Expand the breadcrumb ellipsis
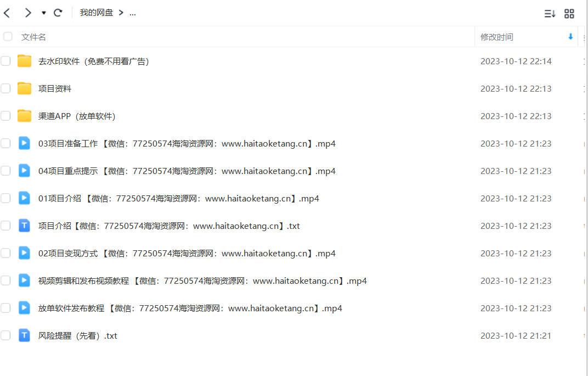Screen dimensions: 588x376 [133, 13]
